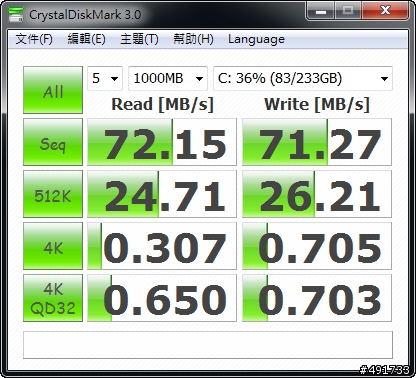Select the Seq write result 71.27
416x378 pixels.
point(317,142)
